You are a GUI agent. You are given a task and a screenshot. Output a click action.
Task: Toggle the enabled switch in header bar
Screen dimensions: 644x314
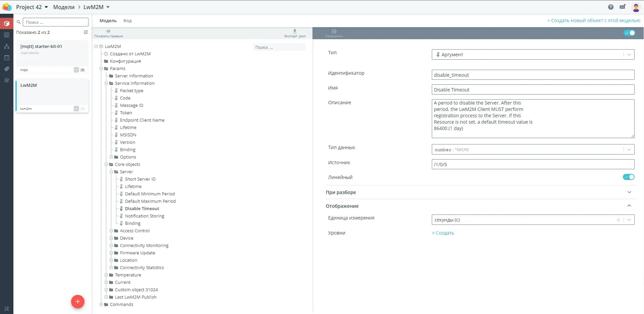click(x=629, y=33)
